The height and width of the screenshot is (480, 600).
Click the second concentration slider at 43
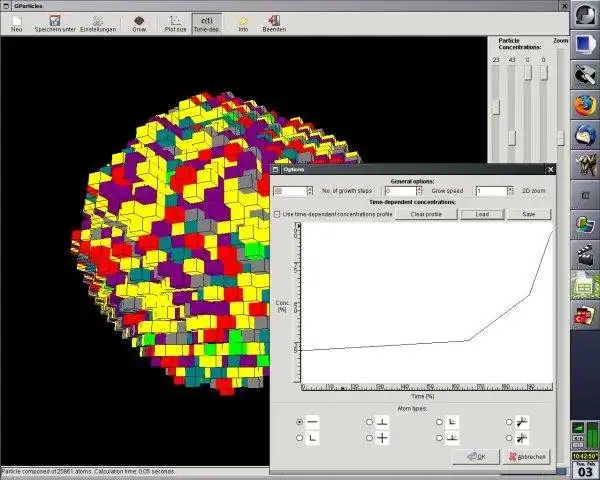pyautogui.click(x=512, y=138)
